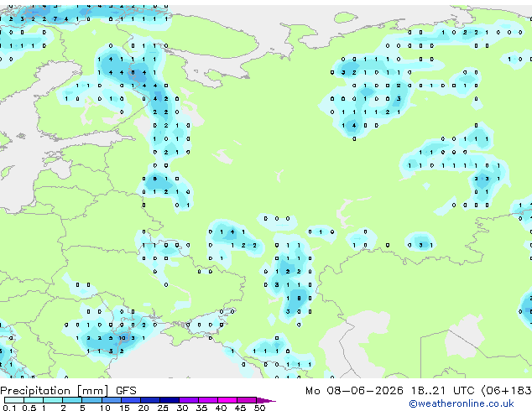Click the over-50 mm legend arrow tip
The height and width of the screenshot is (411, 532).
[x=266, y=400]
